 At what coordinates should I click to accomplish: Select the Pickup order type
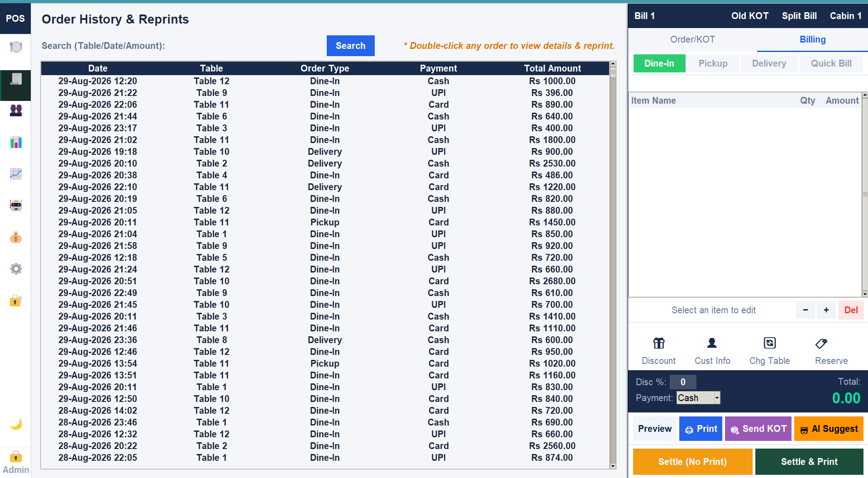point(713,63)
